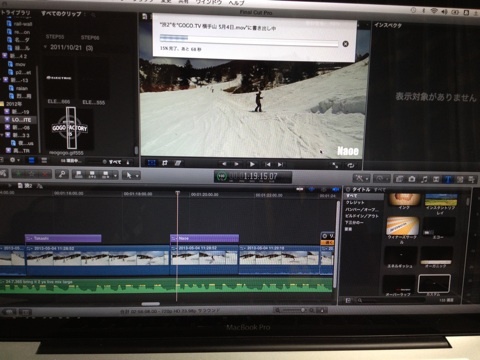
Task: Choose the selected カスタム title thumbnail
Action: click(x=434, y=283)
